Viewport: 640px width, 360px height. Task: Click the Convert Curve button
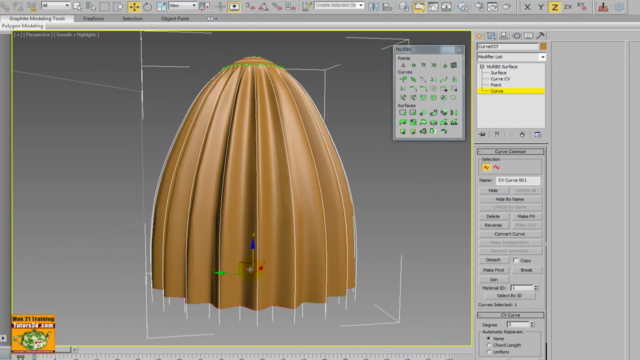pos(510,234)
